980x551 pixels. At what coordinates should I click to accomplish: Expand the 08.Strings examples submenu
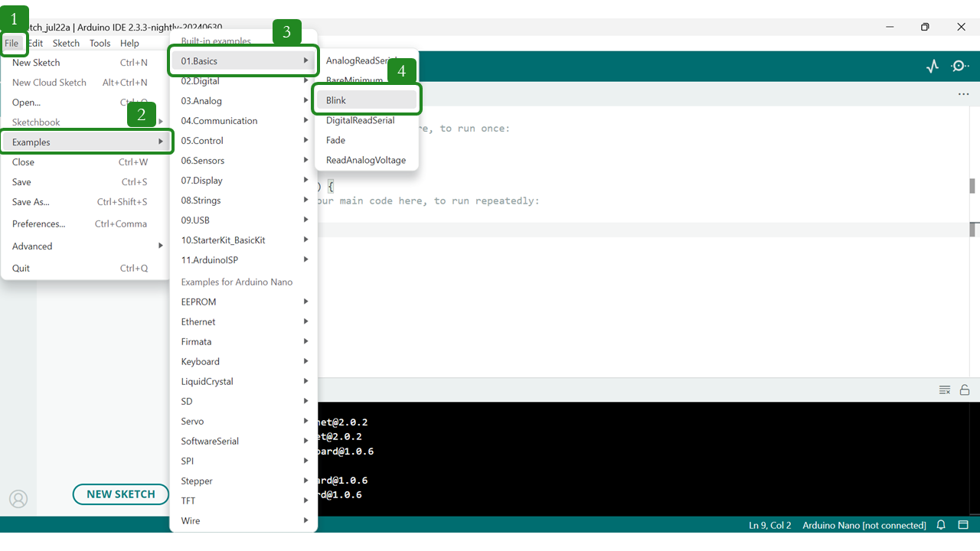point(243,201)
